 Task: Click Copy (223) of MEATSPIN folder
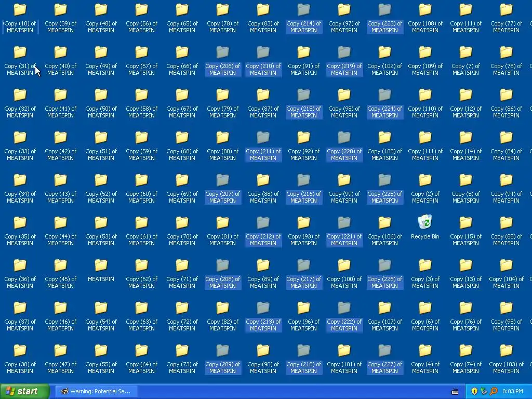pos(385,18)
